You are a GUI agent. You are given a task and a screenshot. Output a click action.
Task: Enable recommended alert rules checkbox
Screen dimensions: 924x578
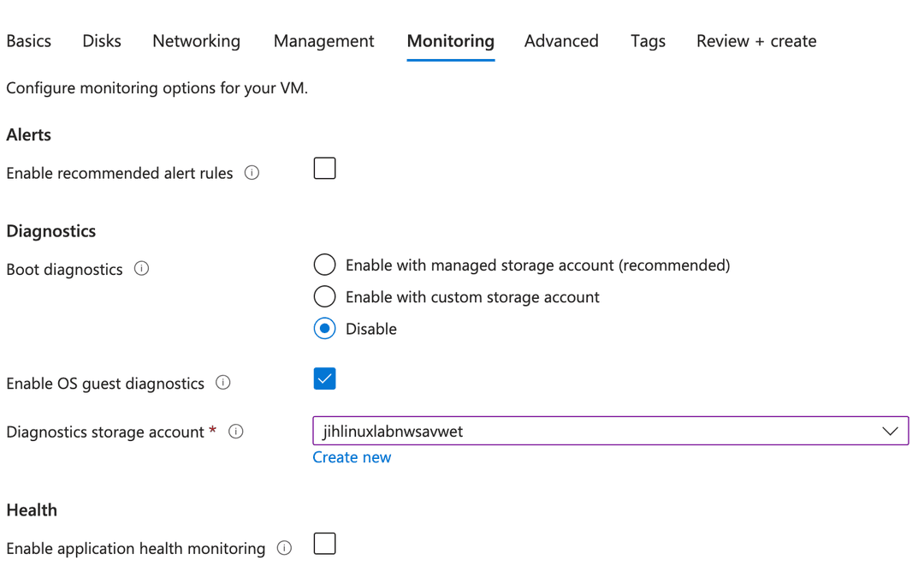324,169
